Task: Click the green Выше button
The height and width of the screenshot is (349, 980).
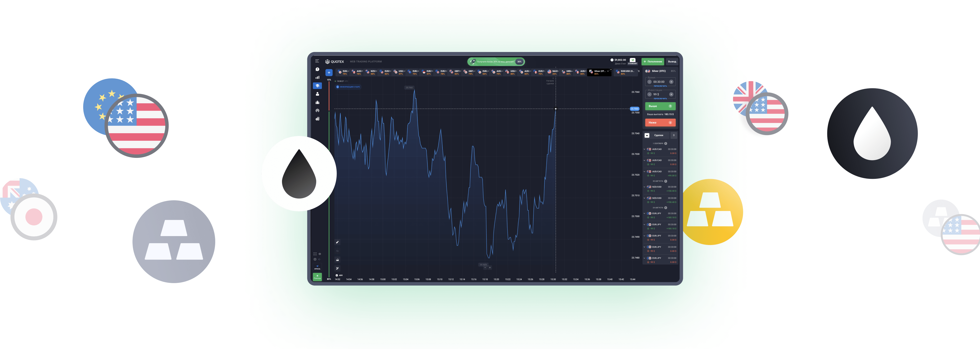Action: click(660, 106)
